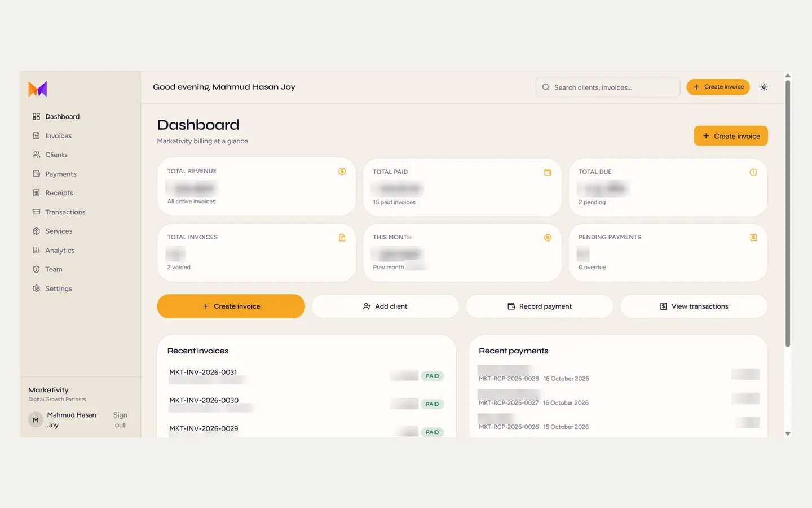Open the Receipts page
Image resolution: width=812 pixels, height=508 pixels.
point(59,193)
